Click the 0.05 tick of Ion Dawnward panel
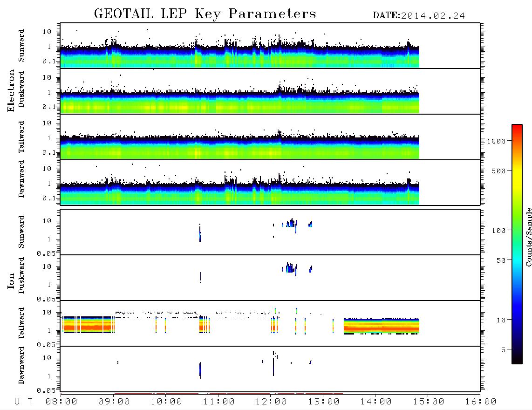The width and height of the screenshot is (532, 410). click(x=46, y=390)
